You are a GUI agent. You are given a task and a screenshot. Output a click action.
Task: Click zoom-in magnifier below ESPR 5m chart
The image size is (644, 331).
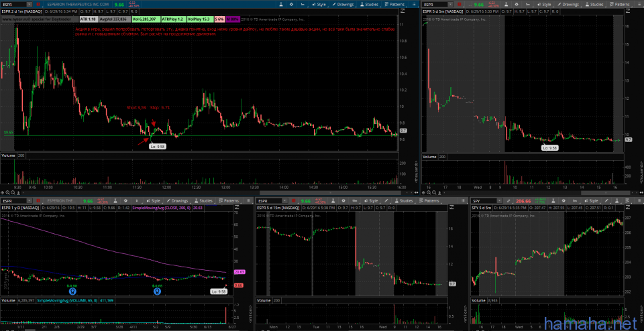(429, 193)
